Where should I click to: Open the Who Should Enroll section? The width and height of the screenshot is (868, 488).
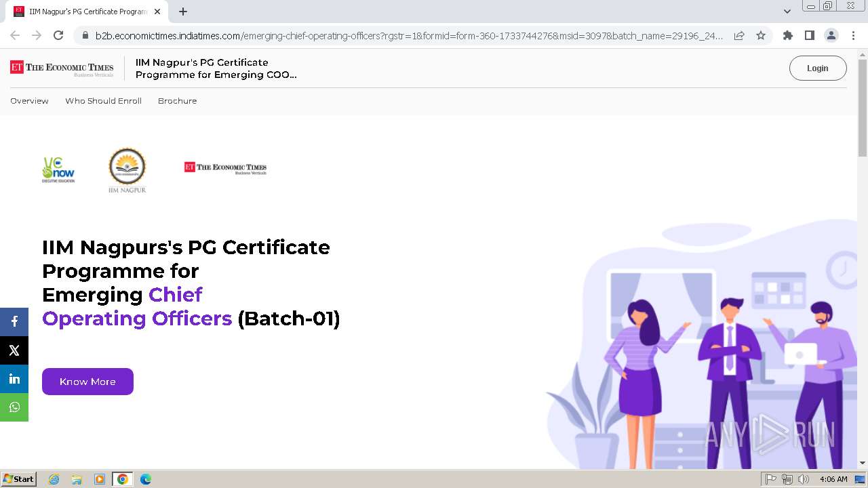point(103,101)
